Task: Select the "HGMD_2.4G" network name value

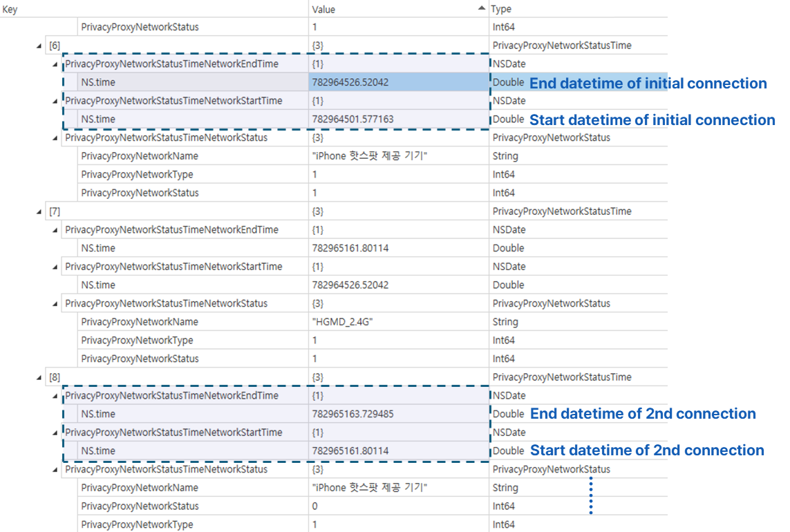Action: coord(343,322)
